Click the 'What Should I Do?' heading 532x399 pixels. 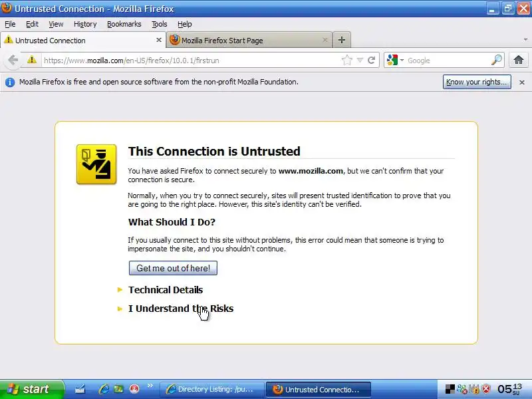pyautogui.click(x=172, y=222)
